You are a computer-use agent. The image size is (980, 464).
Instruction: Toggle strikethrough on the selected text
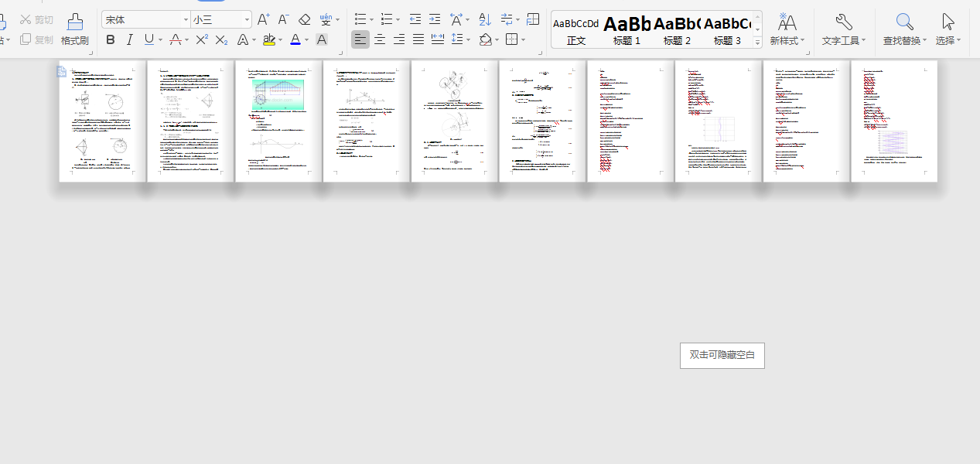176,39
